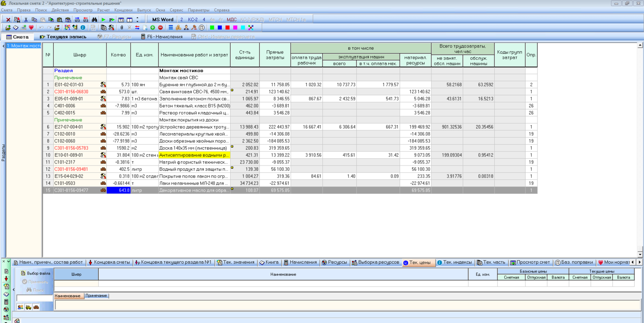Click the blue info circle icon
The height and width of the screenshot is (323, 644).
pyautogui.click(x=82, y=27)
